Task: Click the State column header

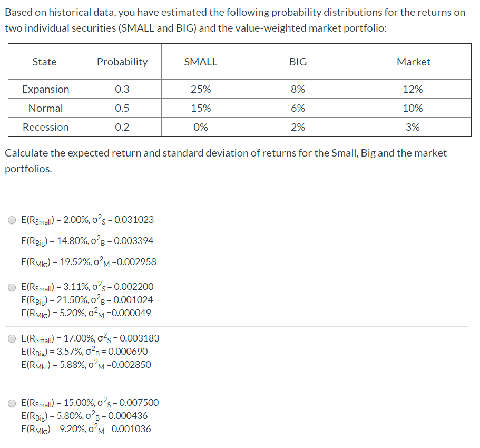Action: 45,62
